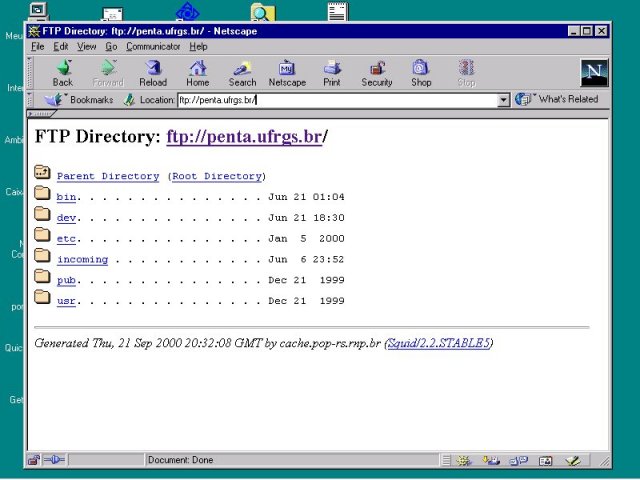Click the component bar grip handle

click(x=446, y=461)
